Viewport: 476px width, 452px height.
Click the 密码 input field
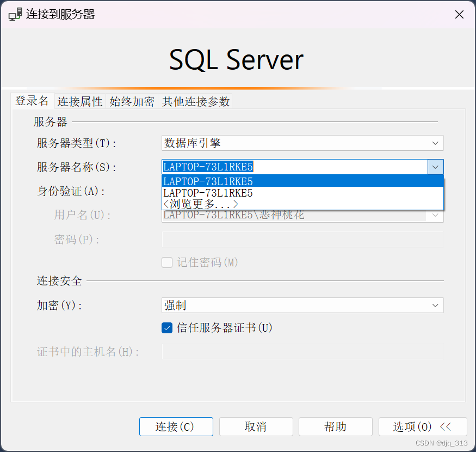click(302, 240)
